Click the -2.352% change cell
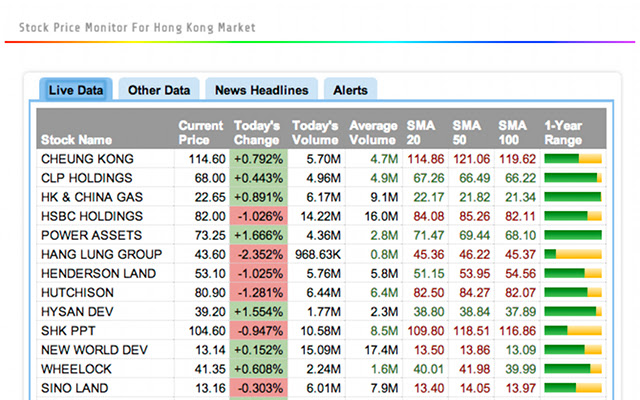 259,254
